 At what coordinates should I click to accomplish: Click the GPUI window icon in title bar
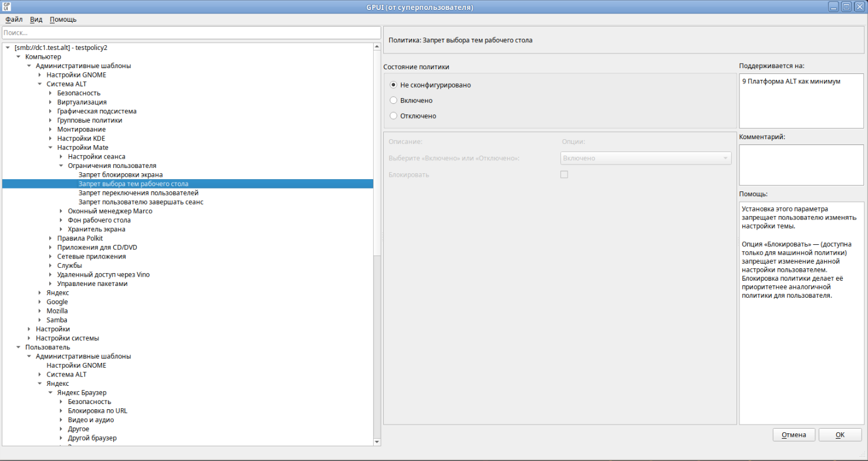(x=6, y=7)
